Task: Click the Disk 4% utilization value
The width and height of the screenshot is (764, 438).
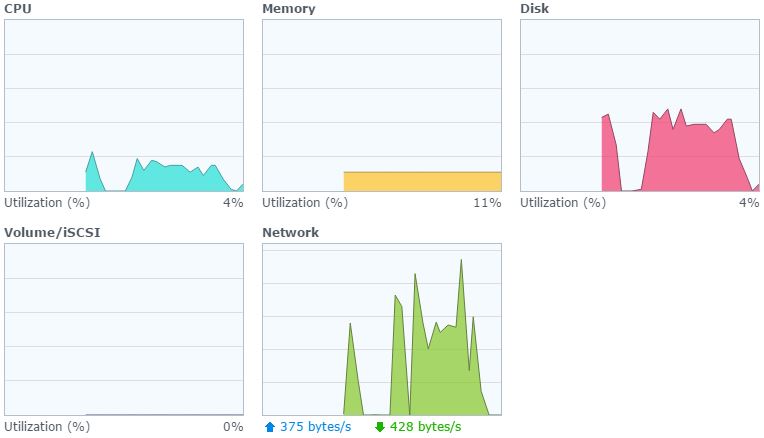Action: pyautogui.click(x=749, y=203)
